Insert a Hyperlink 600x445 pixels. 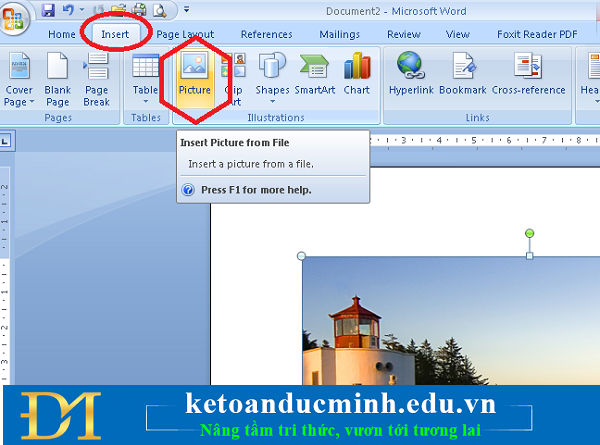pyautogui.click(x=411, y=74)
